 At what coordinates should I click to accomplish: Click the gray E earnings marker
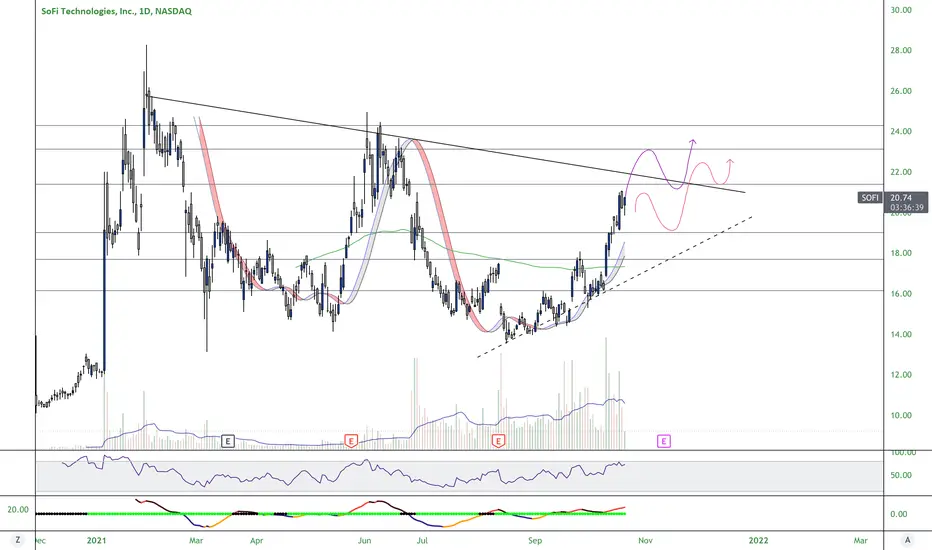(x=228, y=441)
